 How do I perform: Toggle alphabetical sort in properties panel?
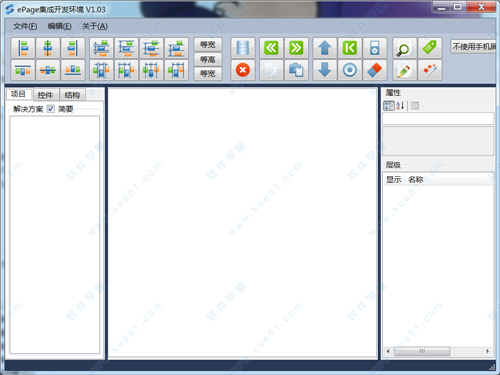[x=400, y=106]
